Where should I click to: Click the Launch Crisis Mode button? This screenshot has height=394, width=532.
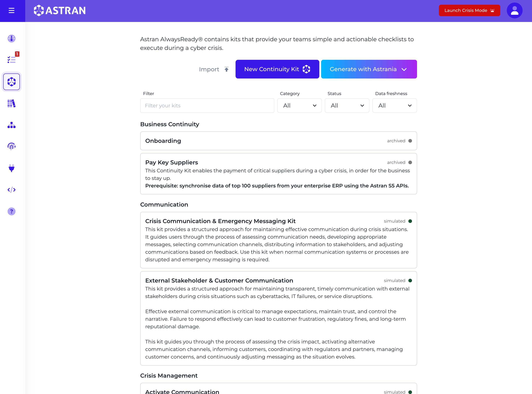coord(469,10)
